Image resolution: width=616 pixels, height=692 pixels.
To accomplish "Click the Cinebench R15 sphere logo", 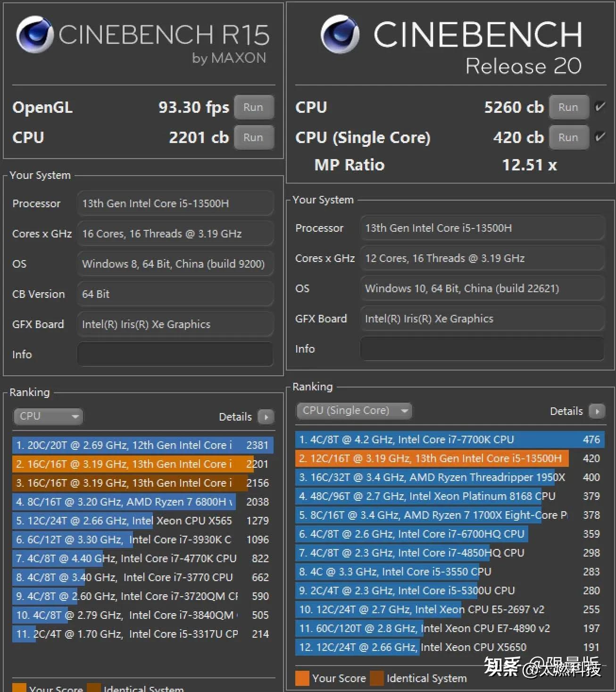I will 34,34.
